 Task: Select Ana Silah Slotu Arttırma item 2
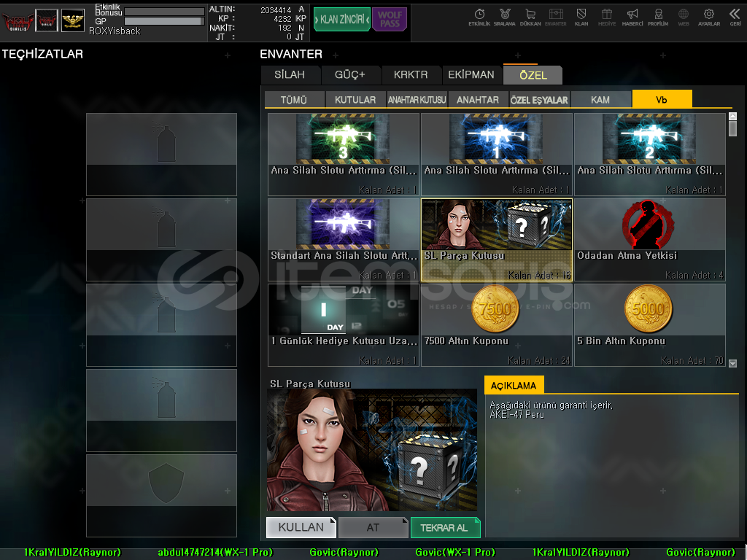coord(650,155)
